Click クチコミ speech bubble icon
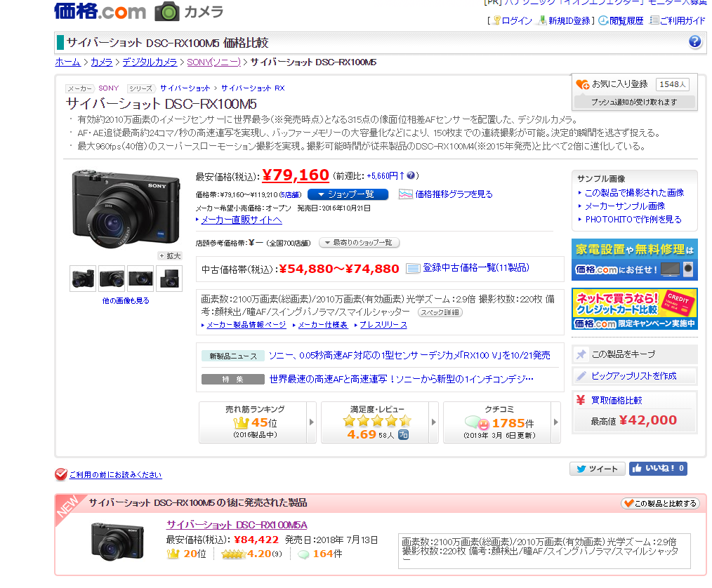The image size is (712, 588). (477, 423)
